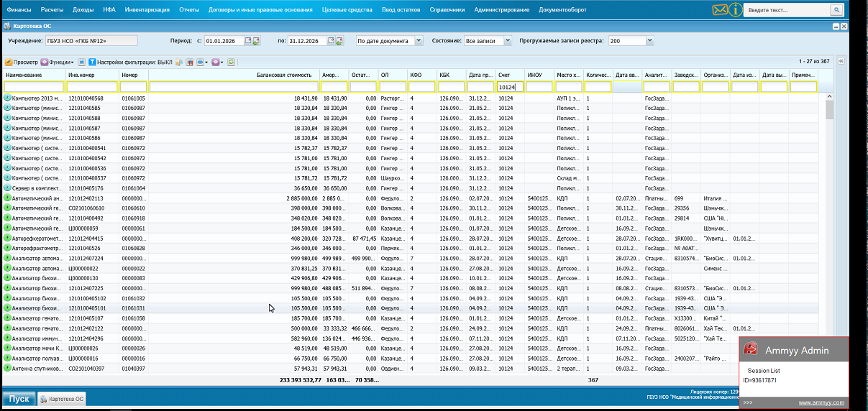This screenshot has height=411, width=868.
Task: Click green icon of Антенна спутников row
Action: (x=8, y=368)
